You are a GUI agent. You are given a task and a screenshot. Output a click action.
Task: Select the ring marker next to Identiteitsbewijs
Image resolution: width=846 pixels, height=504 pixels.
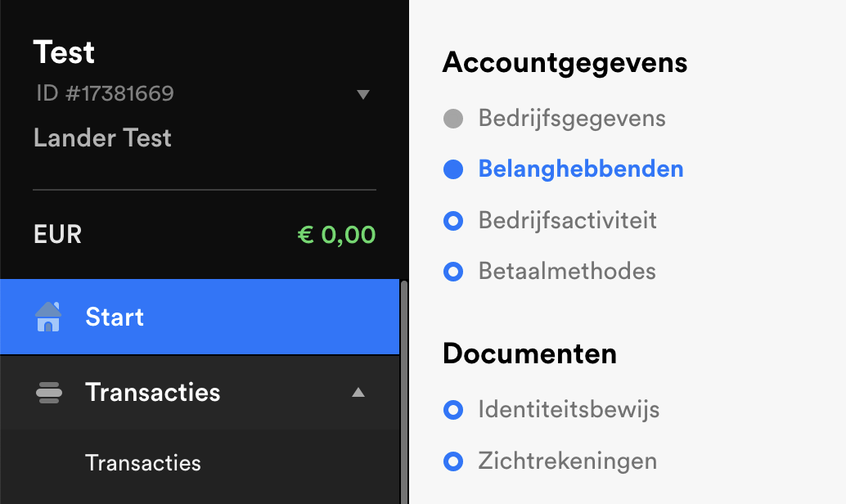(453, 410)
